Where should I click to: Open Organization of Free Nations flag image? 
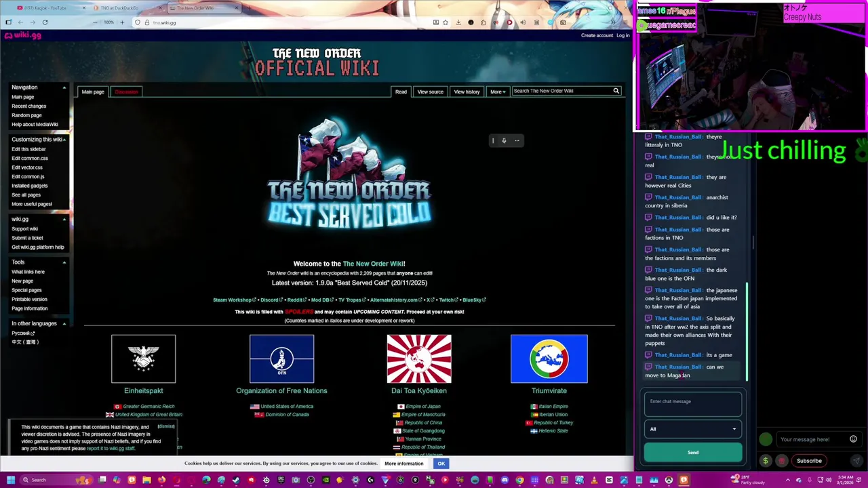point(281,359)
